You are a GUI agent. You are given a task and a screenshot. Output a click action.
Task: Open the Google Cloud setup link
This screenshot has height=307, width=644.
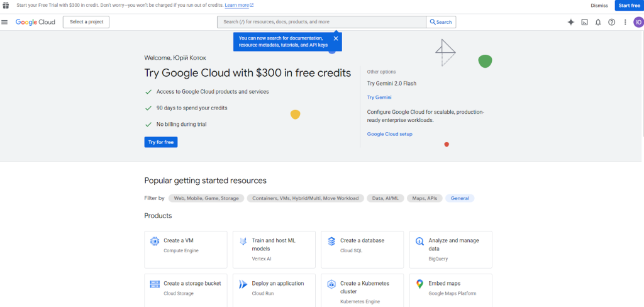pyautogui.click(x=390, y=134)
